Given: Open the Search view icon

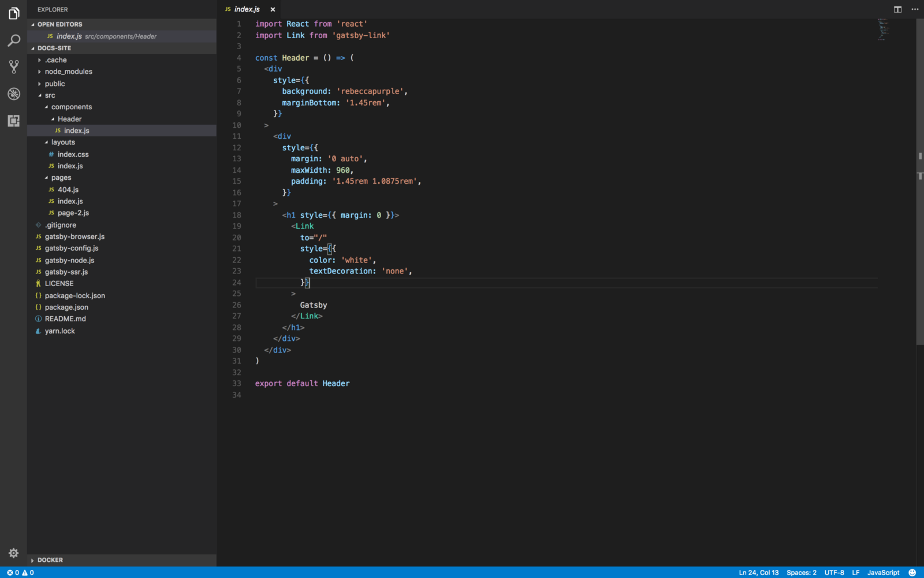Looking at the screenshot, I should [x=14, y=40].
